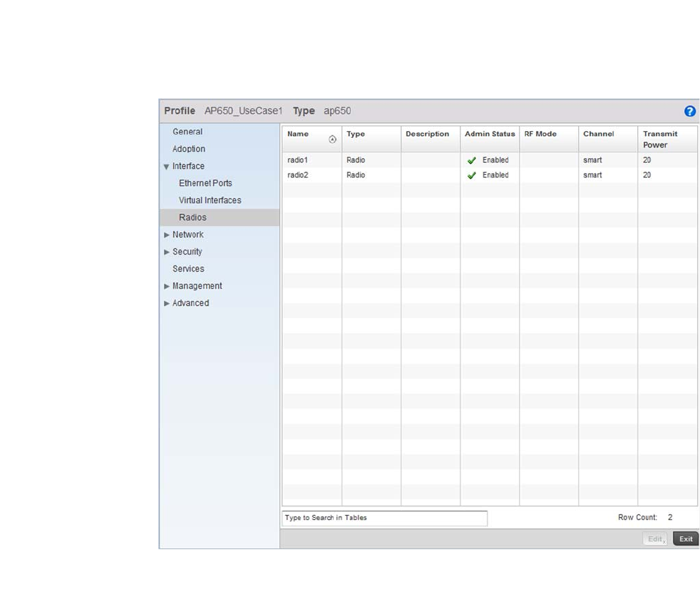Open the Services section
Screen dimensions: 700x607
pos(188,269)
